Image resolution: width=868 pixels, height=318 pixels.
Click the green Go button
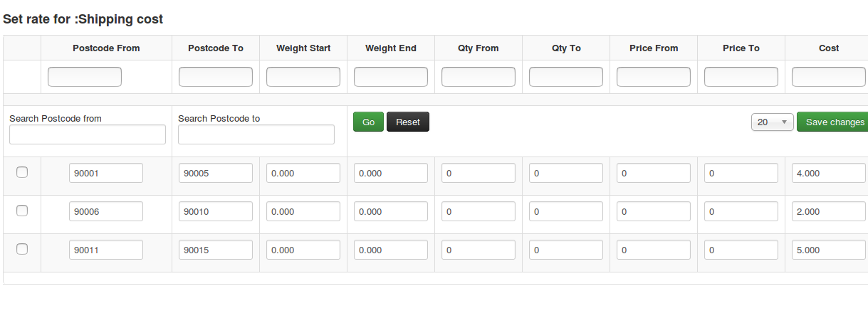[x=368, y=122]
